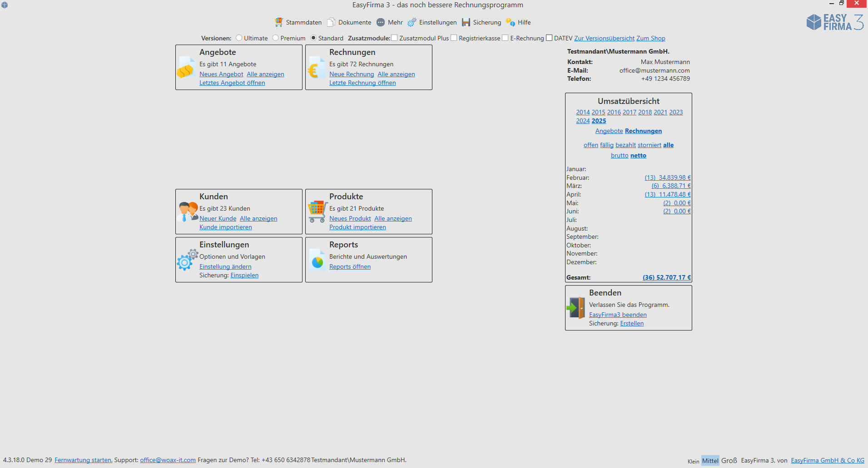Open Februar revenue 34.839,98 €
Screen dimensions: 868x468
[x=668, y=178]
